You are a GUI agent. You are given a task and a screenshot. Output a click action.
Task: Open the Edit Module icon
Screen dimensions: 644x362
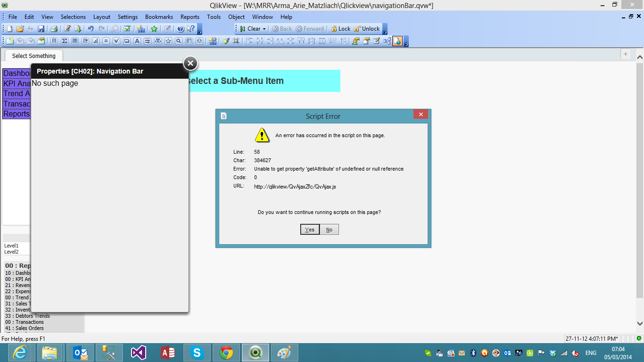coord(376,41)
